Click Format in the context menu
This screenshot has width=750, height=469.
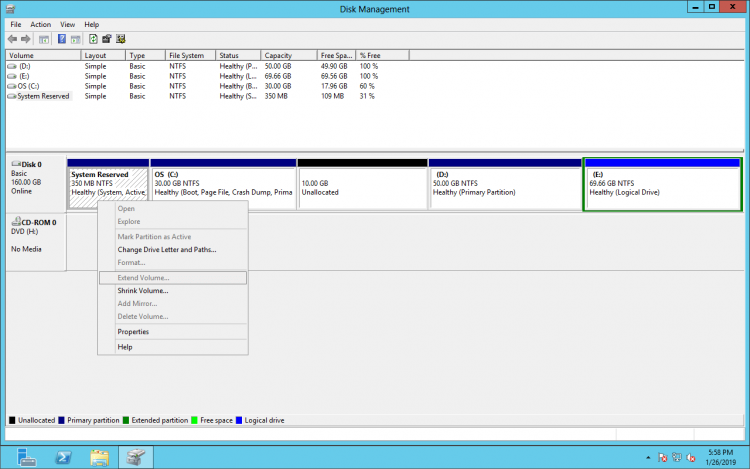pyautogui.click(x=132, y=262)
